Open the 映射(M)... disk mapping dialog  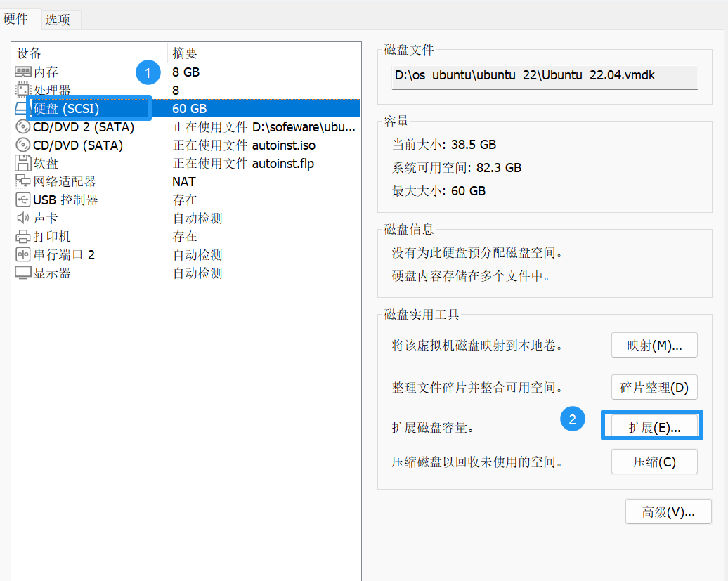pos(654,345)
